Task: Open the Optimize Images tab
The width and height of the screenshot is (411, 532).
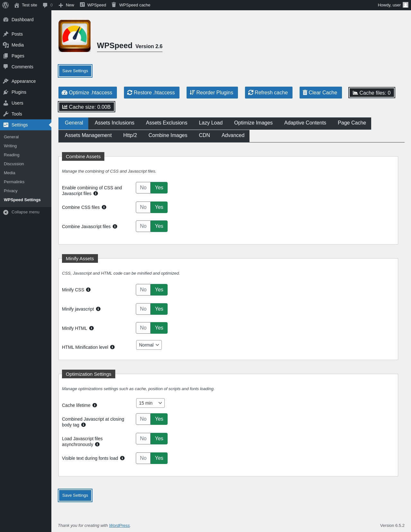Action: (253, 123)
